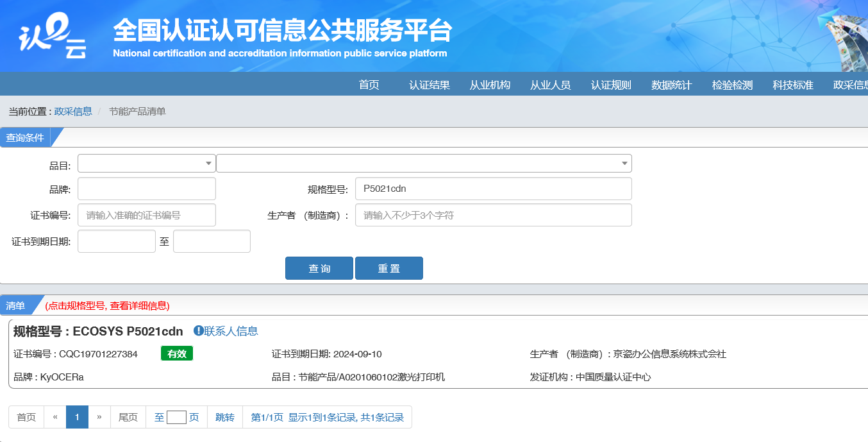The height and width of the screenshot is (442, 868).
Task: Click the next page » button
Action: pos(99,417)
